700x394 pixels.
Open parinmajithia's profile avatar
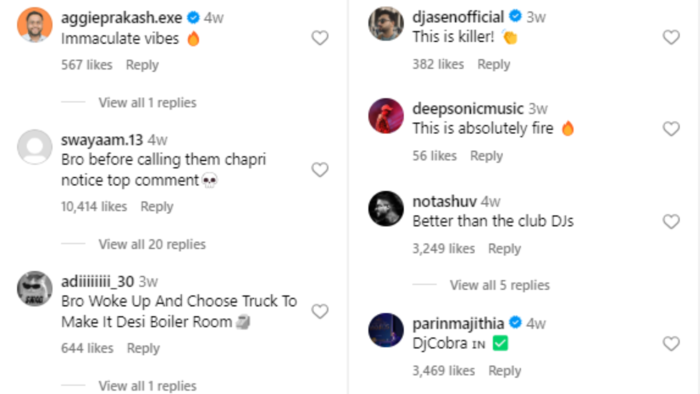pos(386,330)
